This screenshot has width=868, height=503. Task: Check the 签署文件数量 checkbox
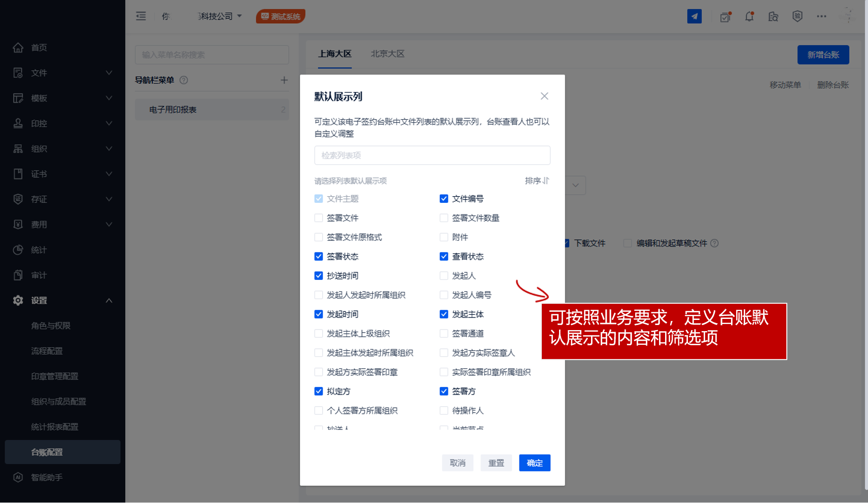(x=444, y=218)
